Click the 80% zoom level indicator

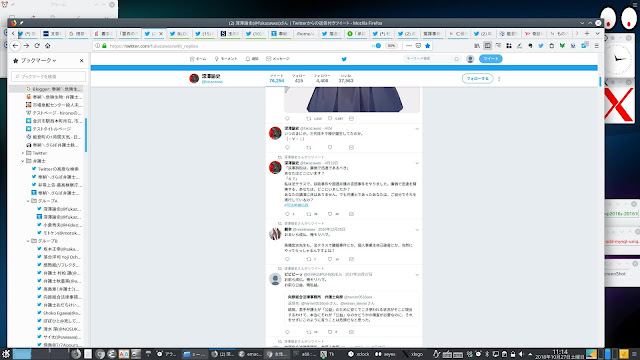tap(391, 46)
